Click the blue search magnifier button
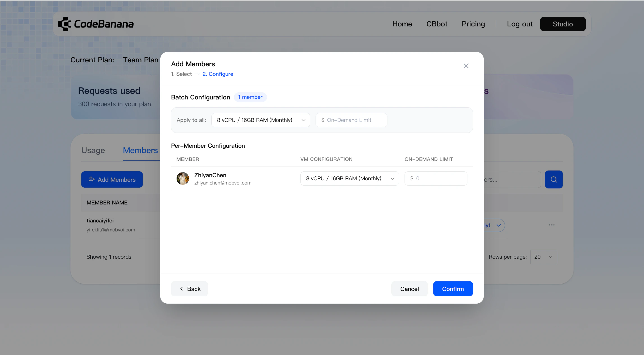Viewport: 644px width, 355px height. [554, 179]
